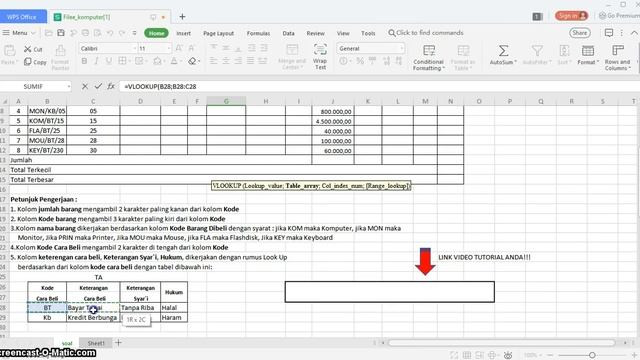
Task: Switch to the Home tab
Action: (x=156, y=33)
